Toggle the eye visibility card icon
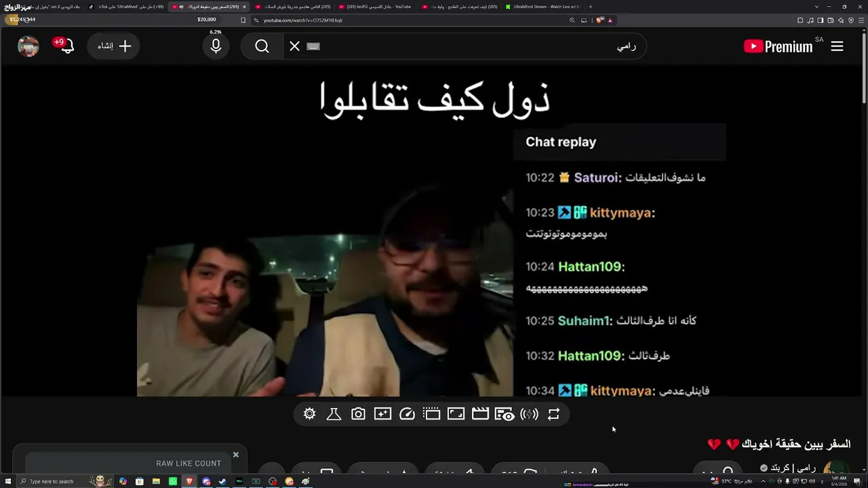Image resolution: width=868 pixels, height=488 pixels. [505, 414]
